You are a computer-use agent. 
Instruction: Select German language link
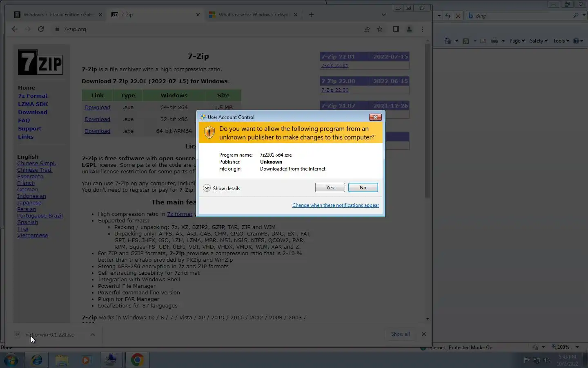(x=27, y=190)
